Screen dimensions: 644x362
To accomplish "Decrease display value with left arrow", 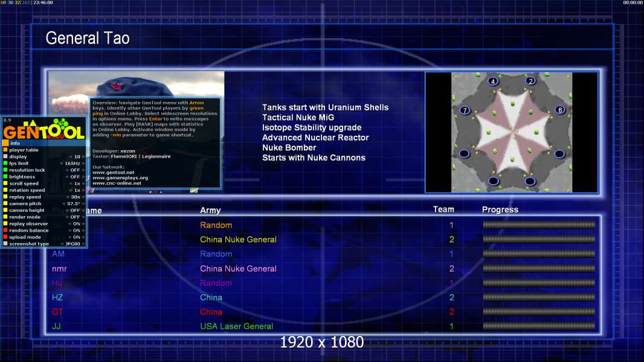I will pyautogui.click(x=71, y=157).
